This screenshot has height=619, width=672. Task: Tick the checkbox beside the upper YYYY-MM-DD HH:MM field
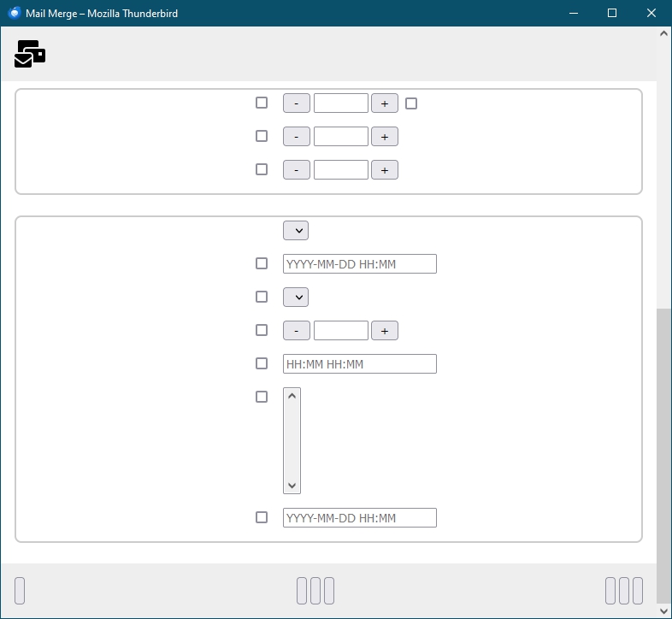pos(262,263)
